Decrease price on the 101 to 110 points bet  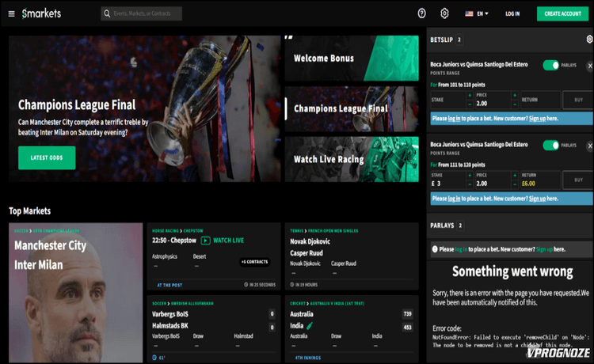(x=515, y=104)
